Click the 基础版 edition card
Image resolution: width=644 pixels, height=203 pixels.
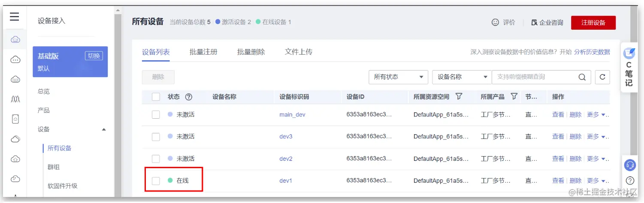[70, 62]
